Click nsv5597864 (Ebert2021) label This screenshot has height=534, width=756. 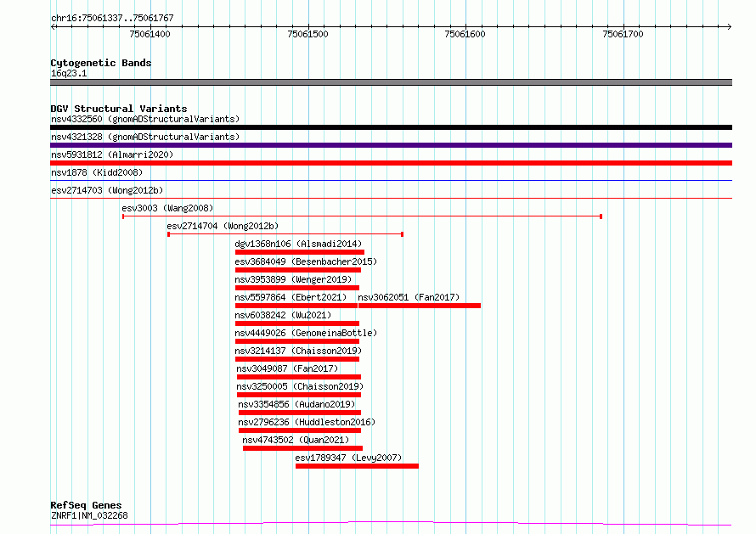tap(291, 297)
